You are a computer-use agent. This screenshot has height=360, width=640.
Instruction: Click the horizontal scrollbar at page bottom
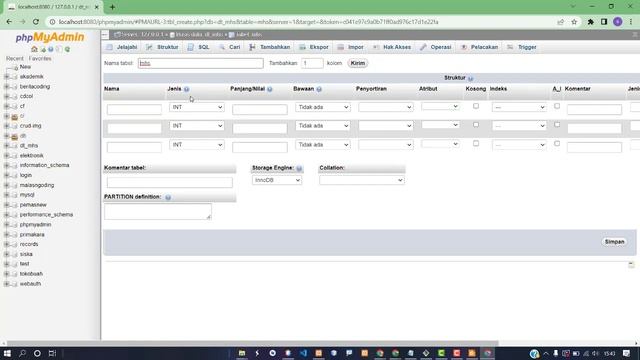pyautogui.click(x=252, y=344)
